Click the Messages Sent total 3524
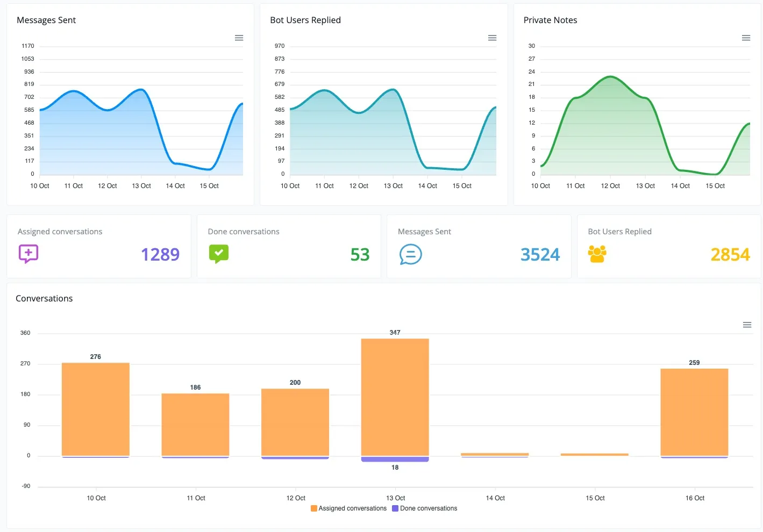The image size is (763, 532). click(540, 254)
